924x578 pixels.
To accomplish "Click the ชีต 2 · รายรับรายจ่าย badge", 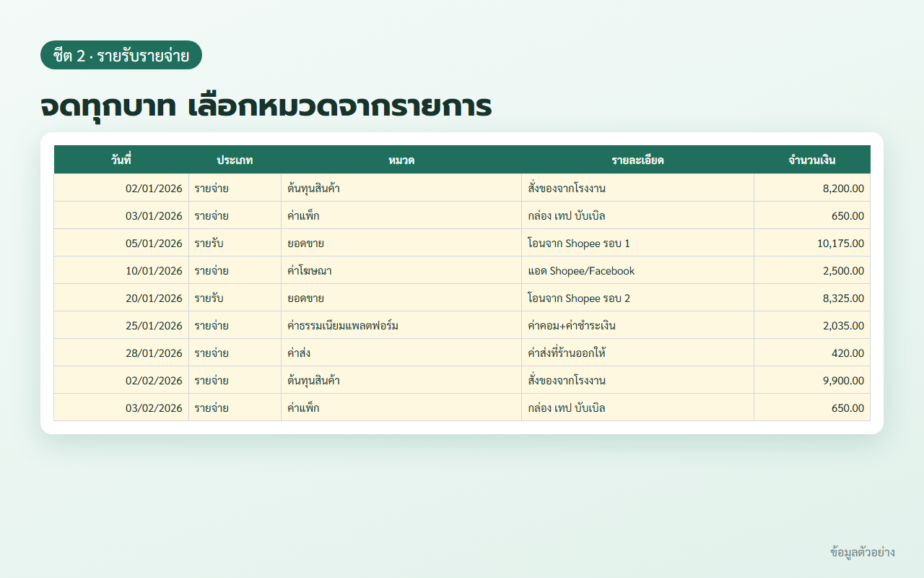I will point(121,55).
